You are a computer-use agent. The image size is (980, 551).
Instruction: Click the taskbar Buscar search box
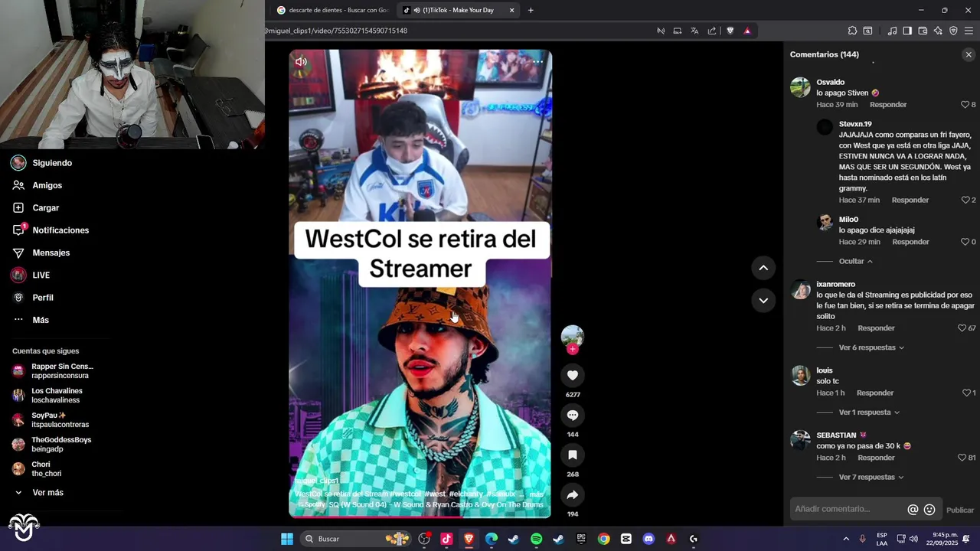356,539
